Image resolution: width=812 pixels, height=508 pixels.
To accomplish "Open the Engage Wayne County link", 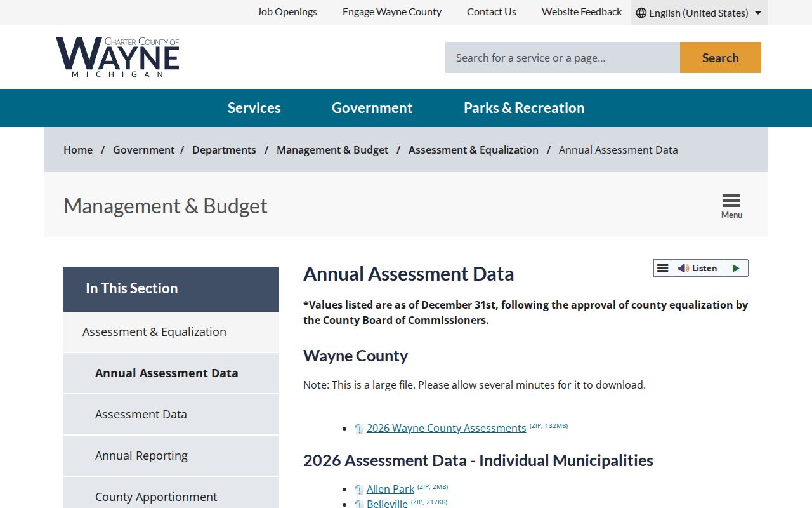I will (x=392, y=12).
